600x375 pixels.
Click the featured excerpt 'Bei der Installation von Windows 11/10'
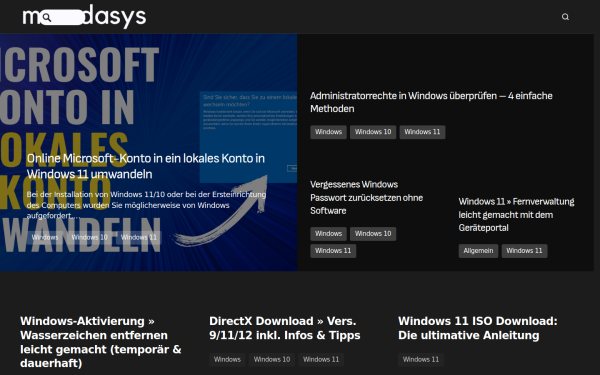146,205
